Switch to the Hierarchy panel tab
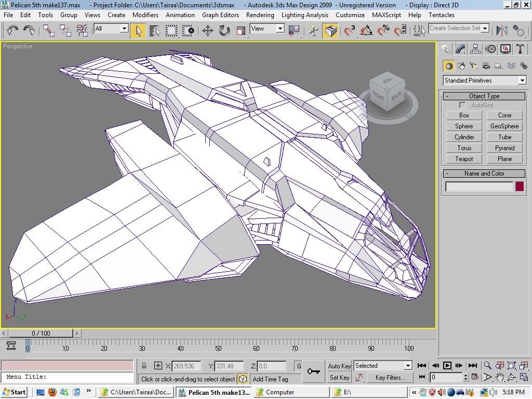The height and width of the screenshot is (399, 532). [x=475, y=49]
